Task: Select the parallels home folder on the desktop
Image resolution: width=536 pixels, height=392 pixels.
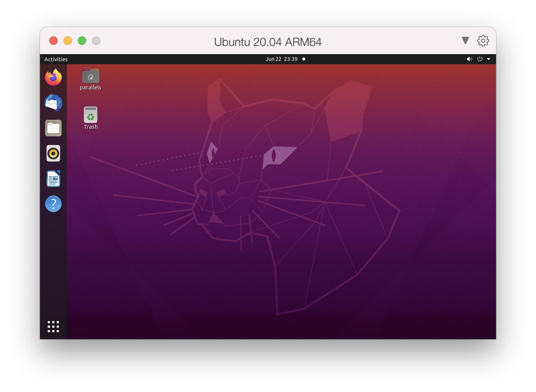Action: coord(91,79)
